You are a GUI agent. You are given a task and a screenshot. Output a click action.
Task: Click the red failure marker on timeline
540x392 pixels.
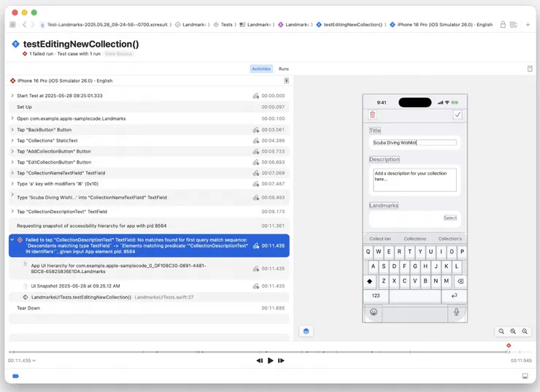(509, 345)
